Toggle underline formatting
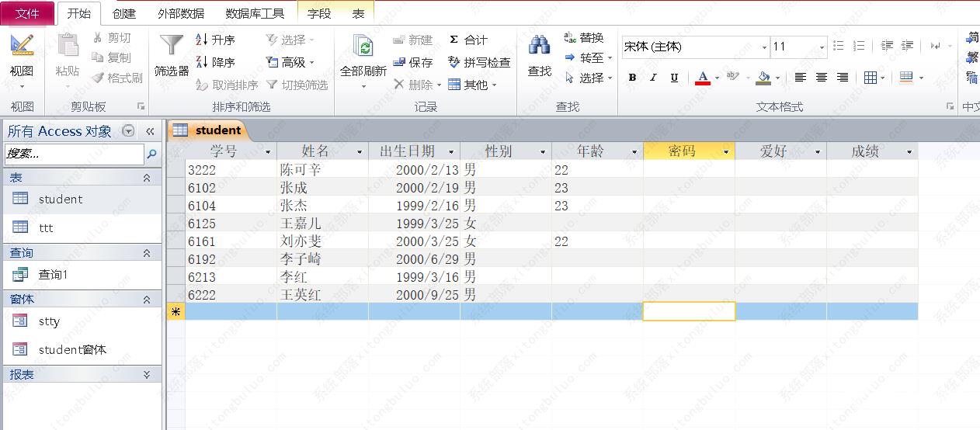 coord(674,78)
